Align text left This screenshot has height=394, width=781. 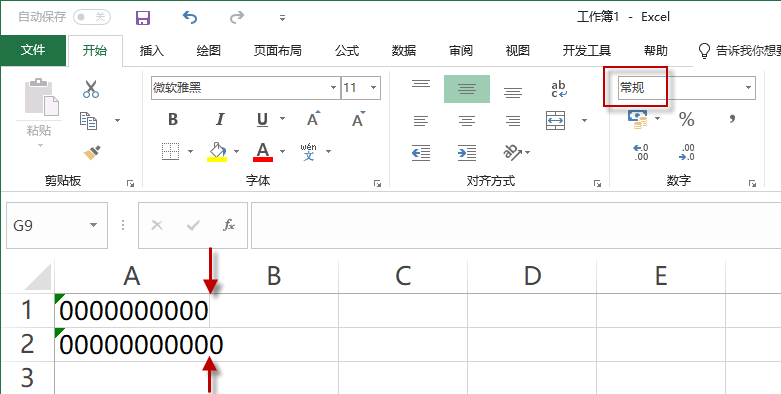pos(421,121)
